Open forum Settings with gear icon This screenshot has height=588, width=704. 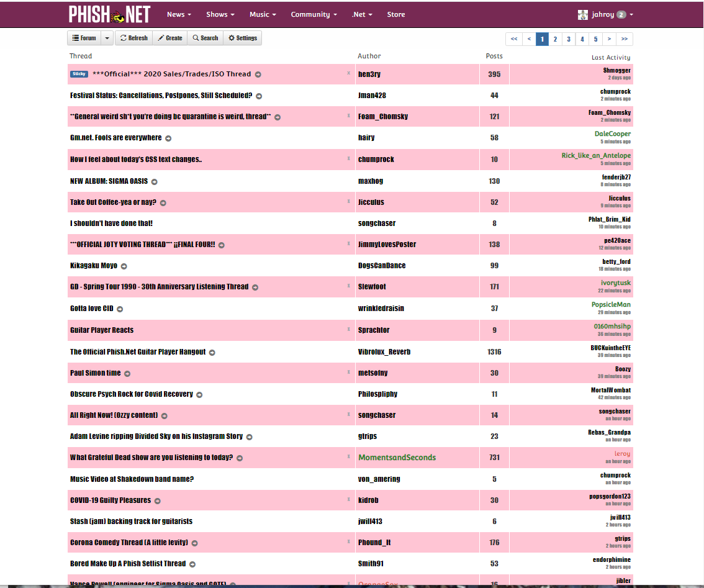242,38
